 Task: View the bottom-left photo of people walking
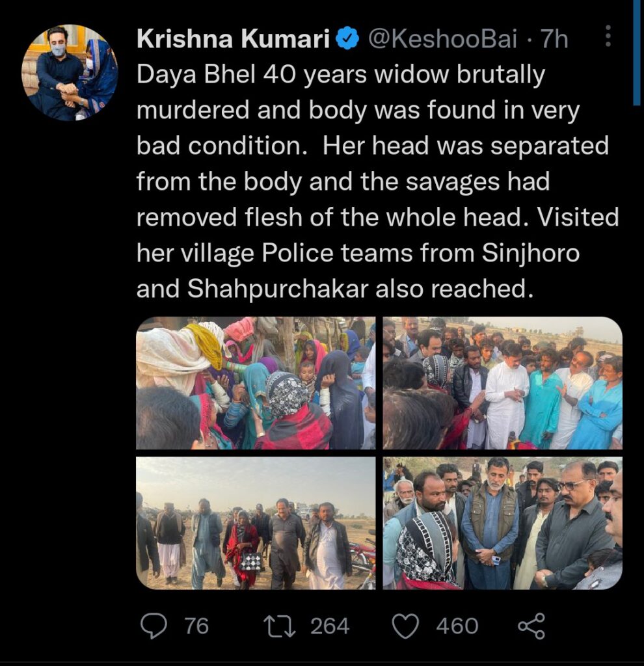tap(256, 523)
